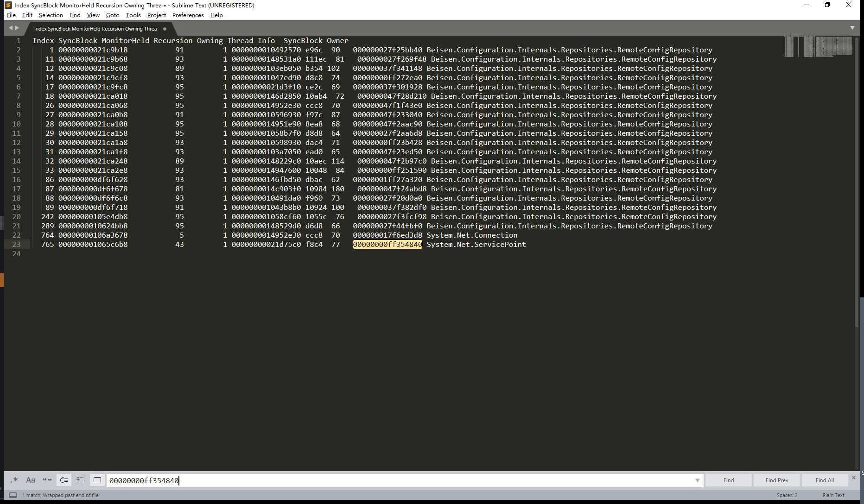Click line number 1 in gutter
This screenshot has width=864, height=504.
19,41
